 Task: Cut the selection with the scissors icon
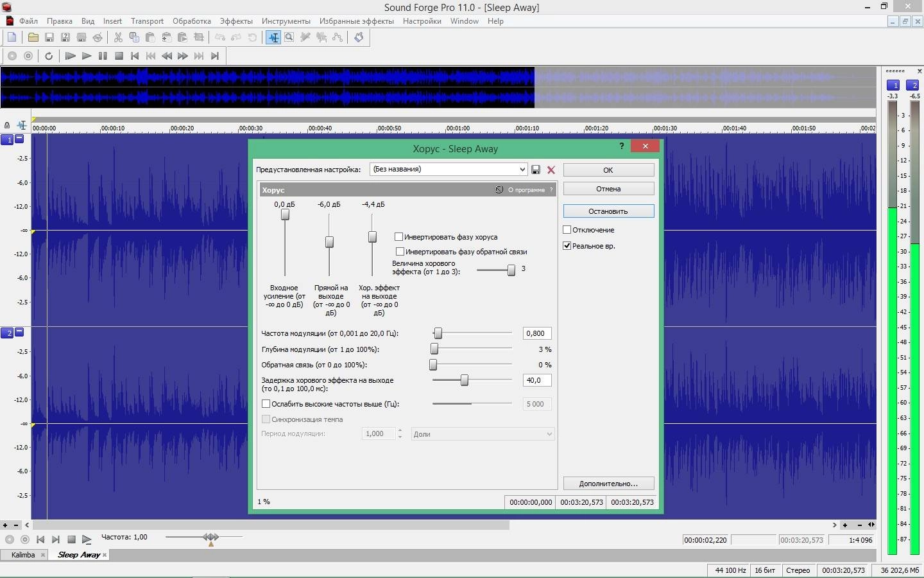coord(118,37)
